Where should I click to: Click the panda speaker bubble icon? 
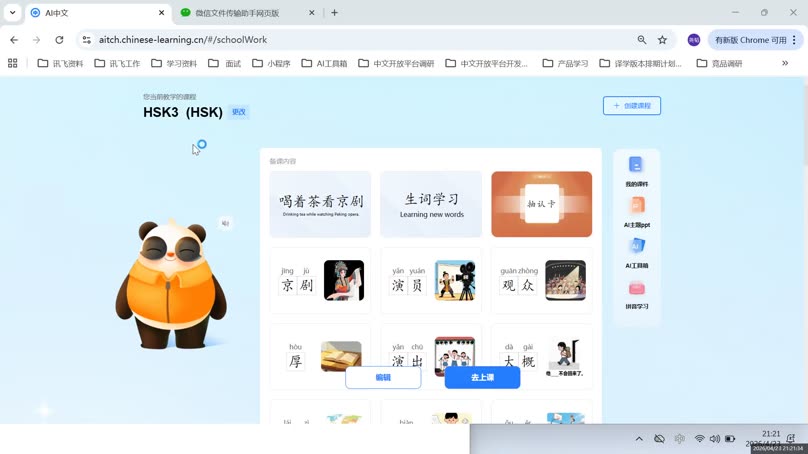coord(225,223)
